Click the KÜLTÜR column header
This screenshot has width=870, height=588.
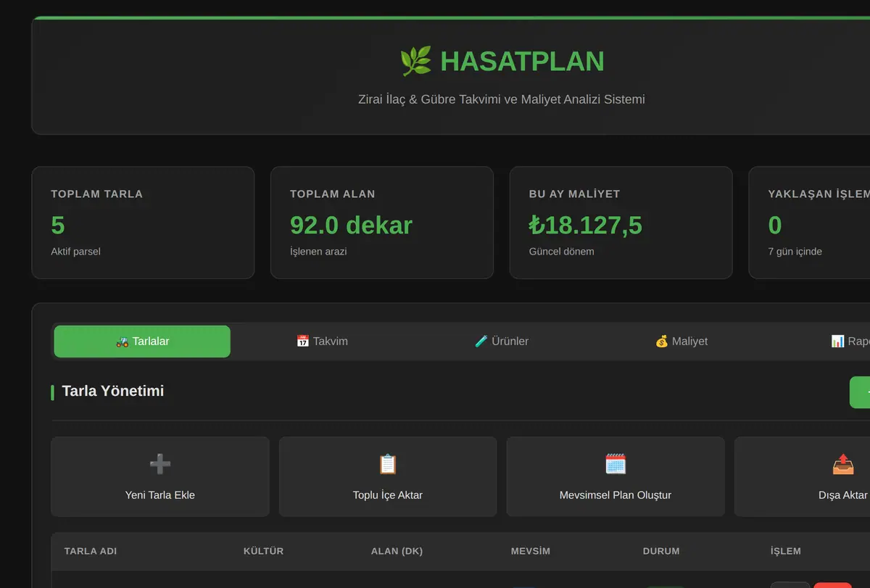point(263,551)
